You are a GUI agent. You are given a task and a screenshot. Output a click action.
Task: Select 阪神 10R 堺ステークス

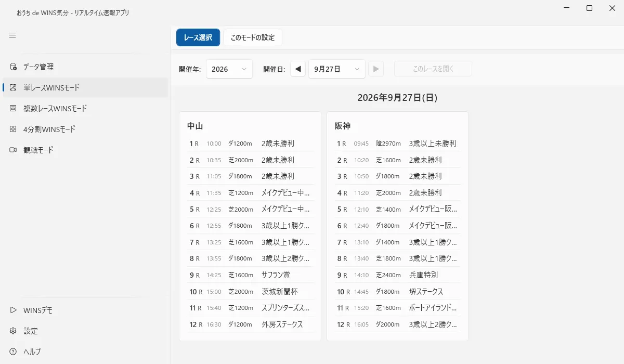pyautogui.click(x=397, y=292)
